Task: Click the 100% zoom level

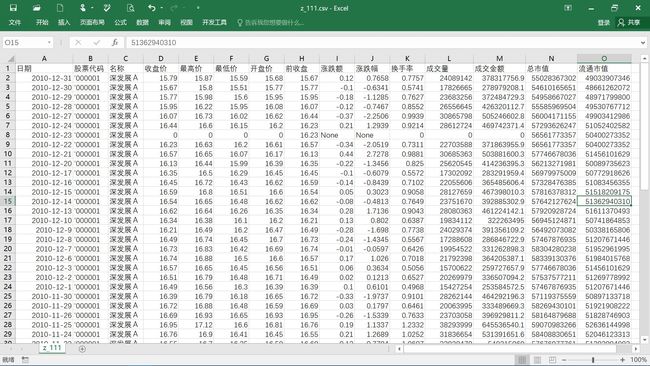Action: point(638,360)
